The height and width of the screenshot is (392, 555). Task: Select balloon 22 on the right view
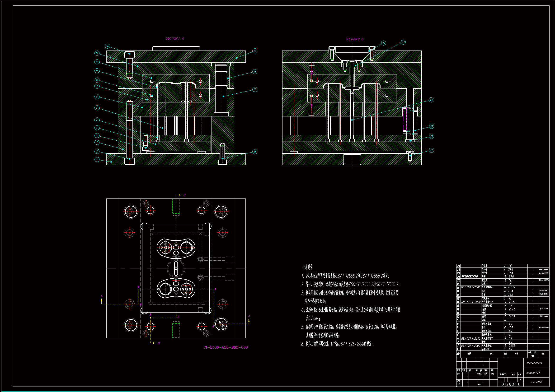431,100
